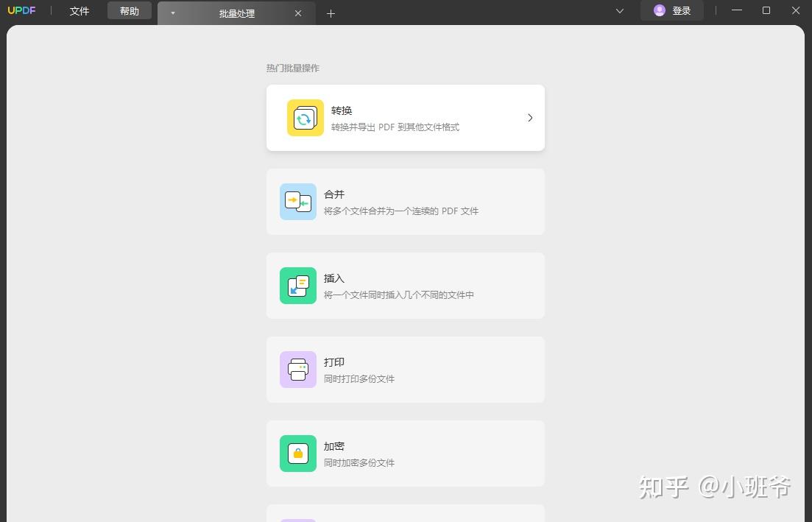812x522 pixels.
Task: Close the 批量处理 tab
Action: (x=298, y=13)
